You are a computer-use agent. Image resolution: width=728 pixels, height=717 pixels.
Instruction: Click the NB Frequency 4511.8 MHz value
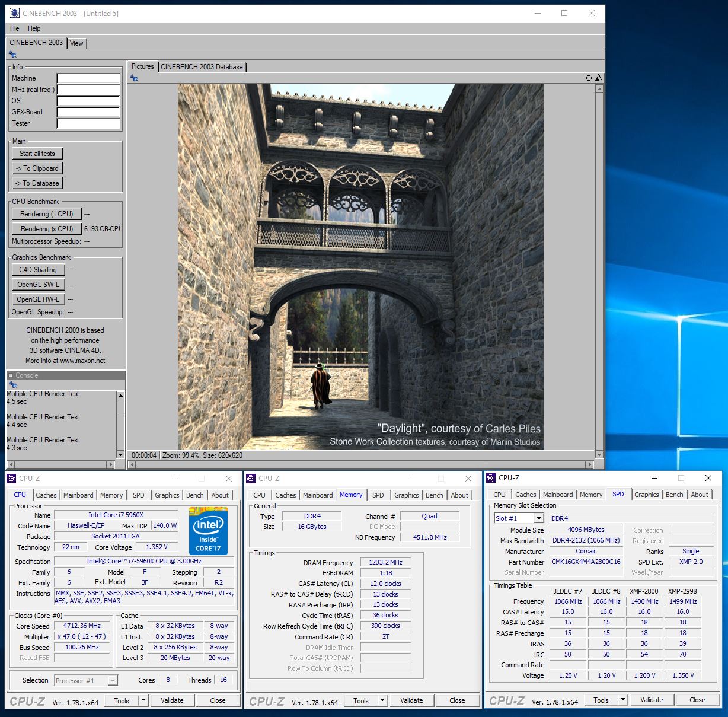tap(430, 537)
